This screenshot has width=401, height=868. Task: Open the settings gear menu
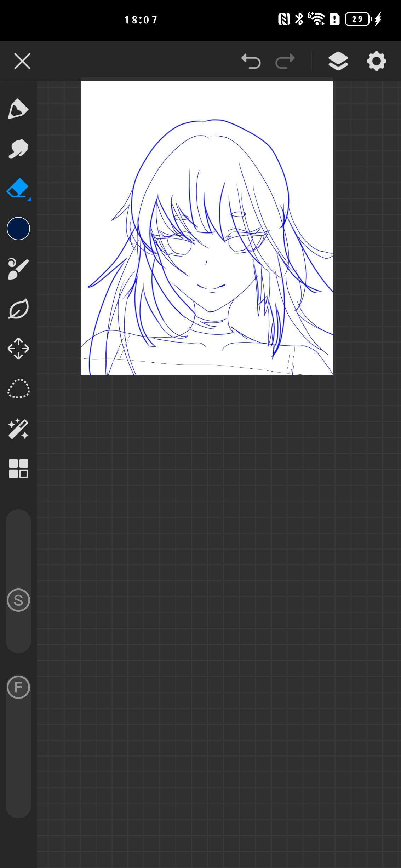pyautogui.click(x=376, y=61)
